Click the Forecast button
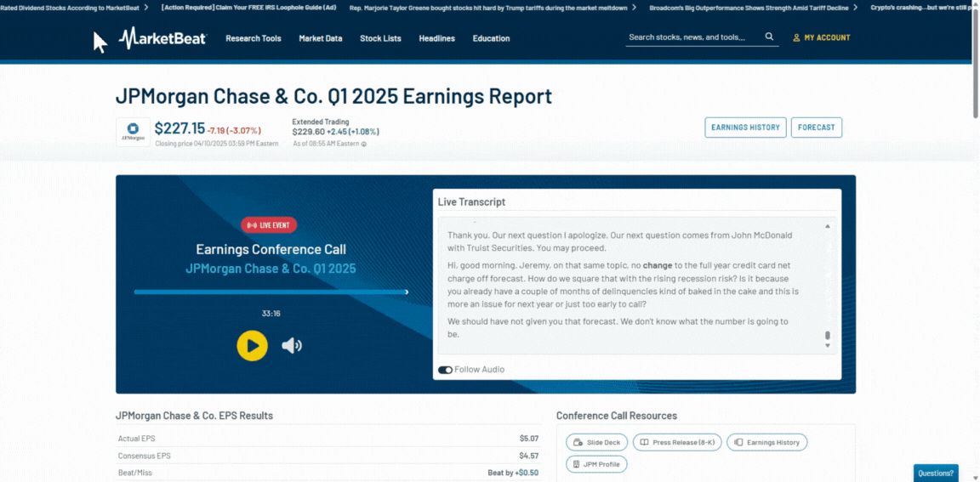980x482 pixels. [x=816, y=128]
